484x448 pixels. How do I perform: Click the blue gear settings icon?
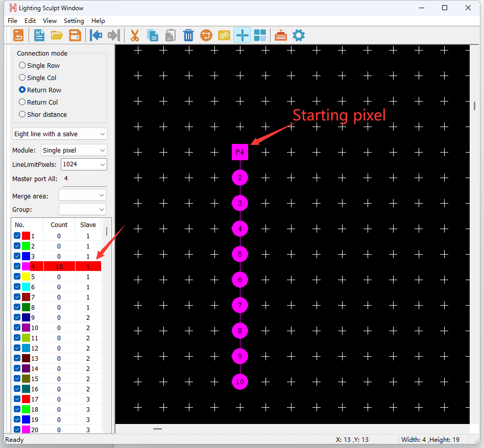299,35
